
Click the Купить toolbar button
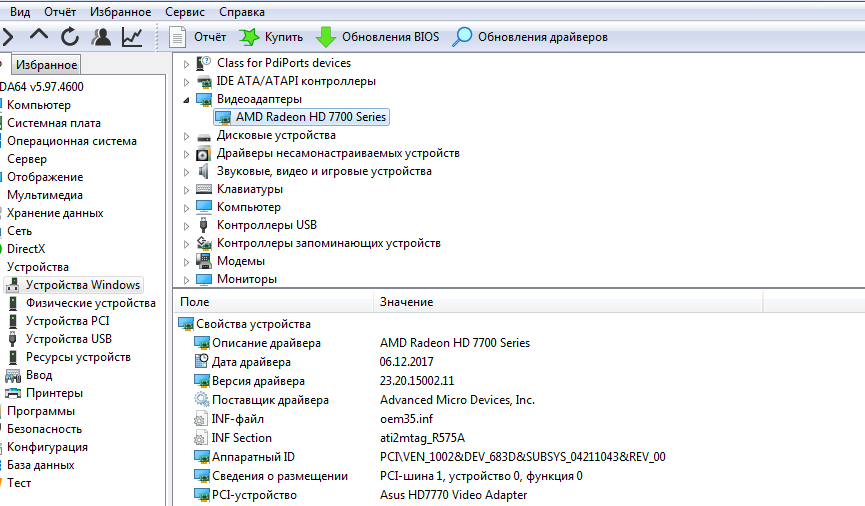coord(271,37)
